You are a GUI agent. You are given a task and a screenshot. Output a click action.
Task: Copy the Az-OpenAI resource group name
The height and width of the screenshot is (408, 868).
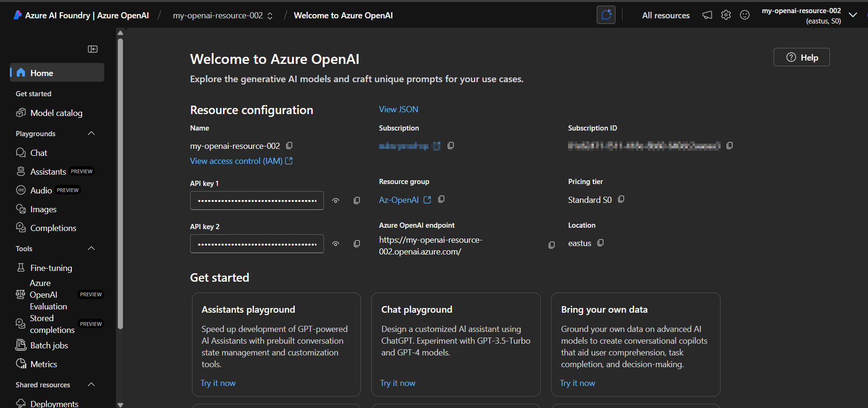coord(441,199)
